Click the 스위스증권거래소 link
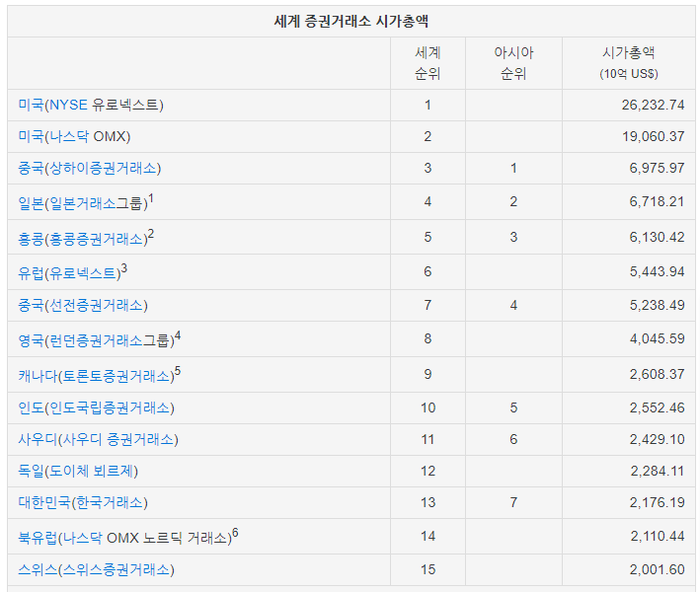The width and height of the screenshot is (700, 592). pyautogui.click(x=116, y=569)
